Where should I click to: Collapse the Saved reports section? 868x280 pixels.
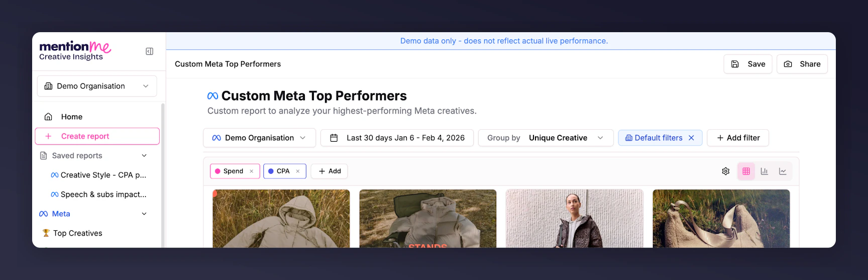(144, 156)
